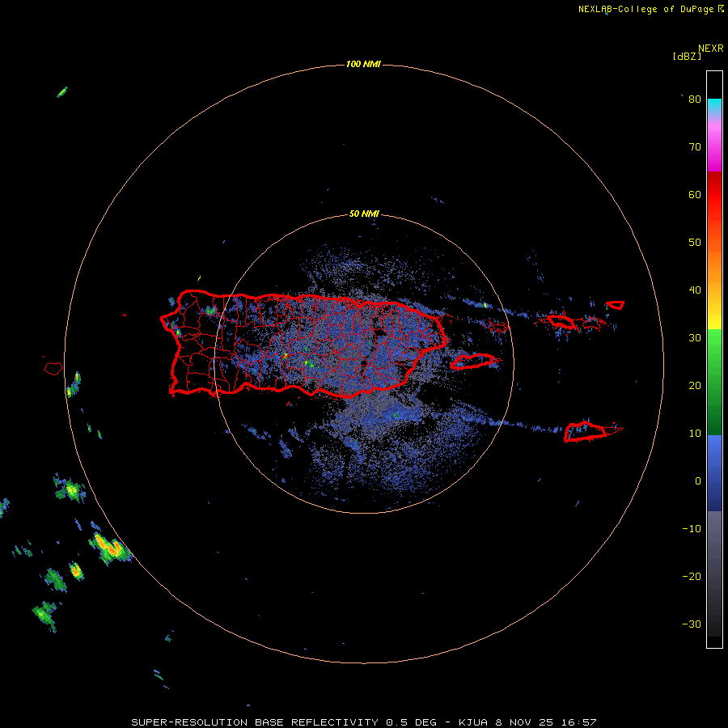Click the [dBZ] unit label
This screenshot has height=728, width=728.
tap(687, 56)
